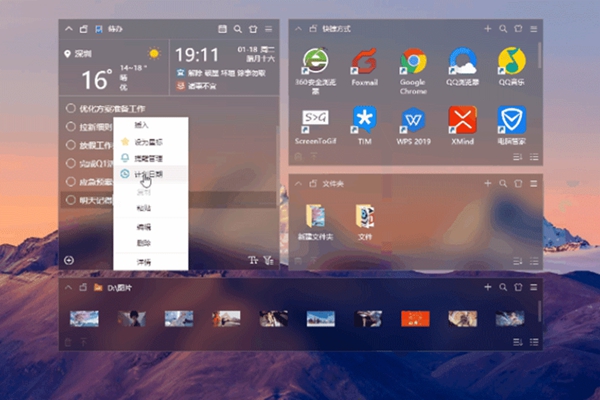600x400 pixels.
Task: Tick the circle beside the 放假工作 task
Action: (70, 145)
